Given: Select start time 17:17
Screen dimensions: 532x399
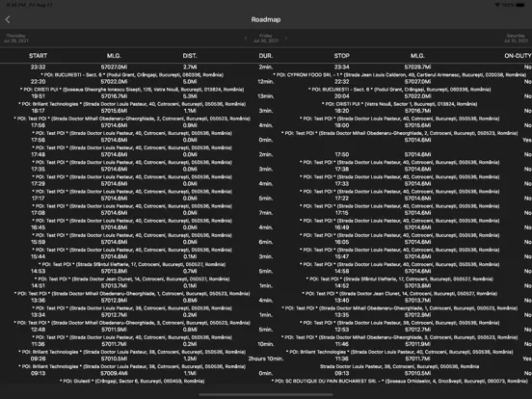Looking at the screenshot, I should pyautogui.click(x=38, y=199).
